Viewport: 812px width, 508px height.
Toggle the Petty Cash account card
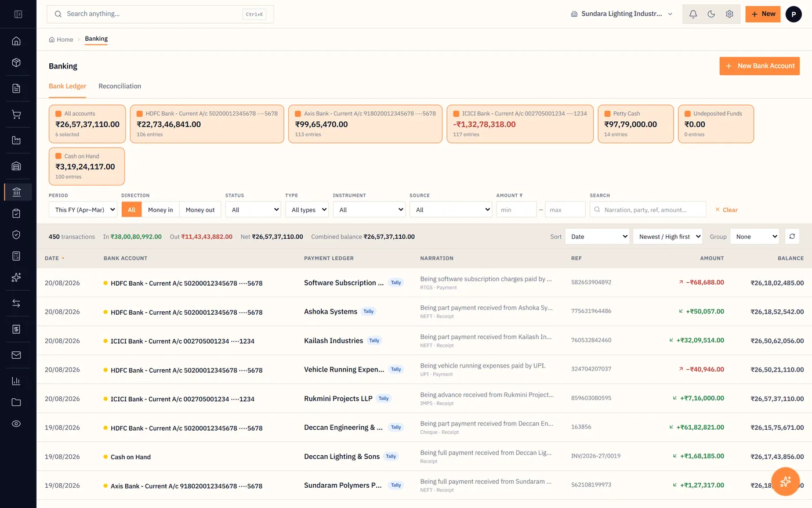(x=636, y=124)
